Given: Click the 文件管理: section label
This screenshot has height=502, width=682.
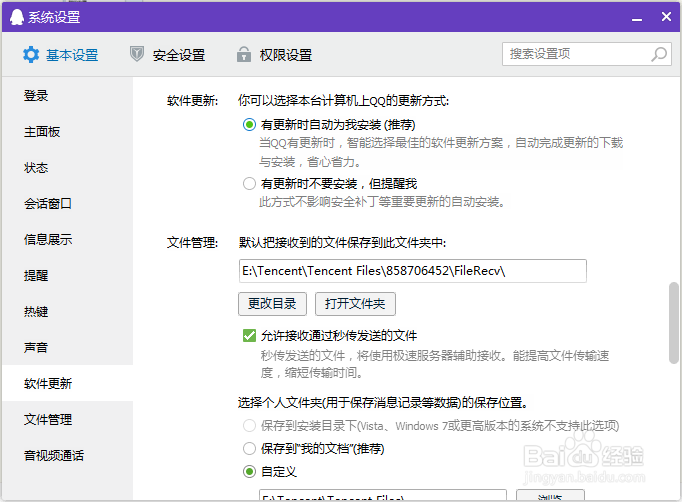Looking at the screenshot, I should 192,243.
